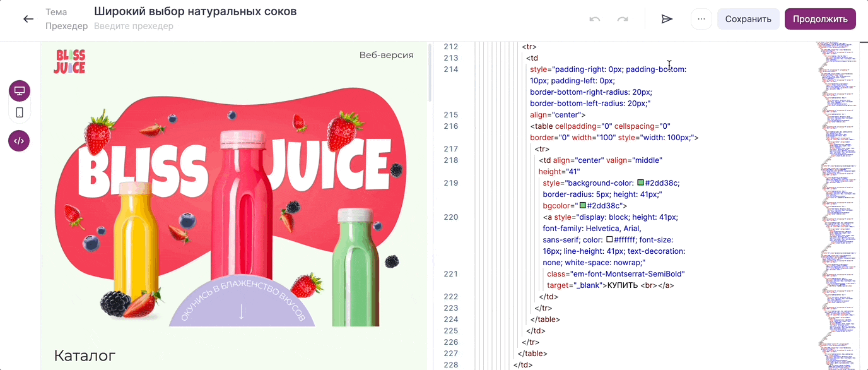
Task: Select line number 228 in gutter
Action: [450, 365]
